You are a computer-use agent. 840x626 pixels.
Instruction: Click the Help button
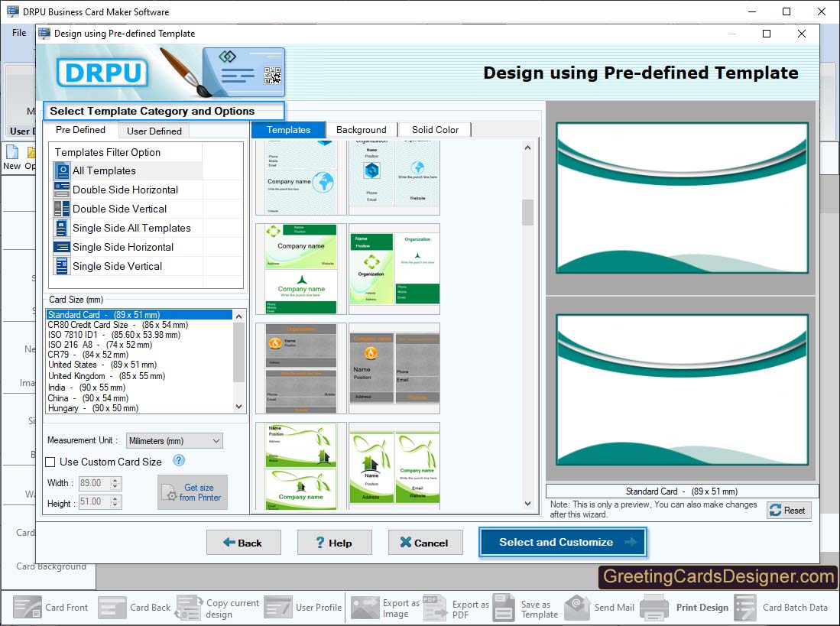[x=334, y=543]
